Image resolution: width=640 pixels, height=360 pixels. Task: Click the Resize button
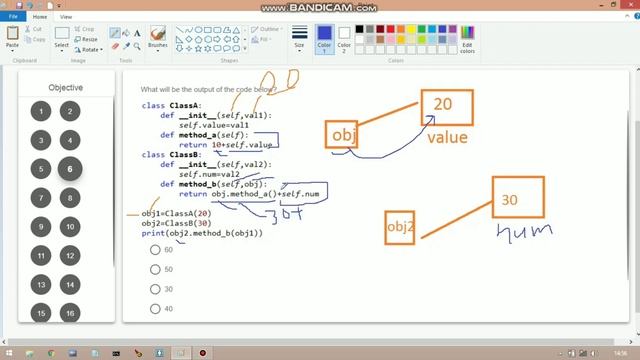coord(86,39)
